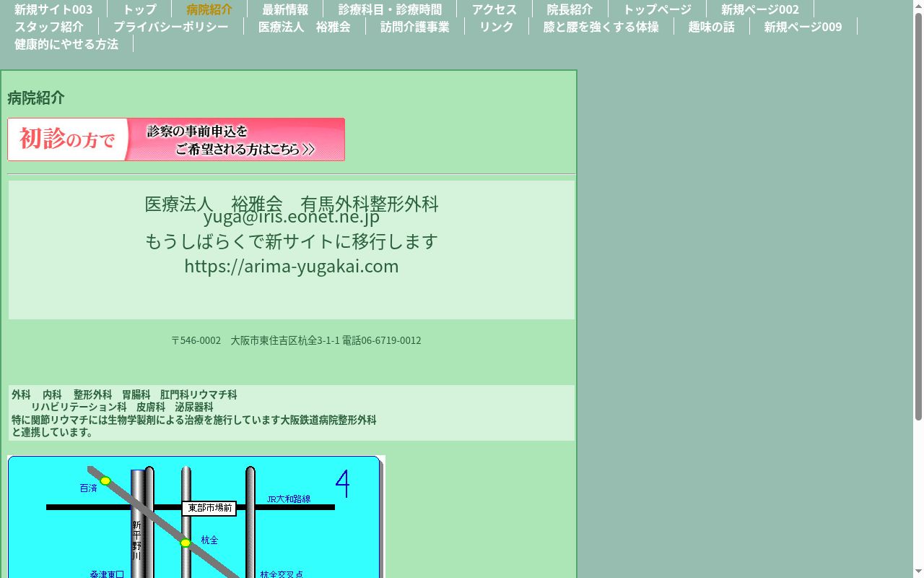Screen dimensions: 924x578
Task: Click the yuga@iris.eonet.ne.jp email text
Action: (x=292, y=217)
